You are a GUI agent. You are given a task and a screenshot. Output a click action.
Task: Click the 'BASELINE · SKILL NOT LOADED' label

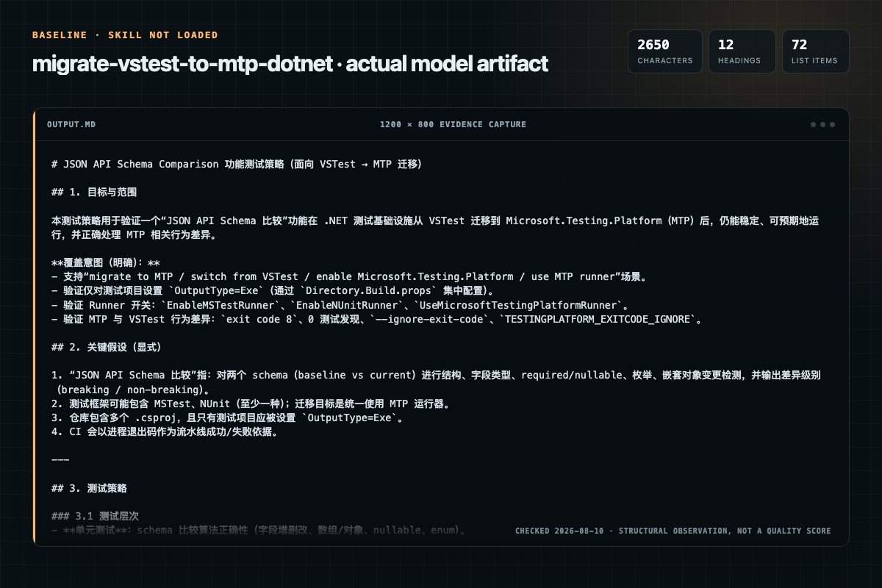coord(125,35)
